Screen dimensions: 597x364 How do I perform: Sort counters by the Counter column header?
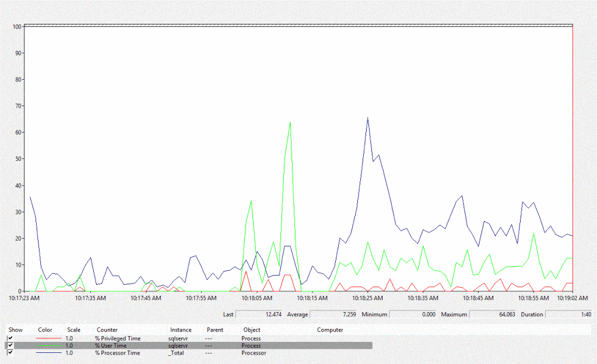107,330
